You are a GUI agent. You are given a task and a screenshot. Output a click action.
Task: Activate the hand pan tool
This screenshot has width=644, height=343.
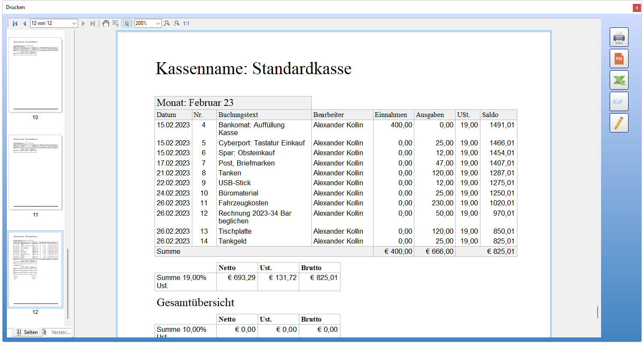106,24
